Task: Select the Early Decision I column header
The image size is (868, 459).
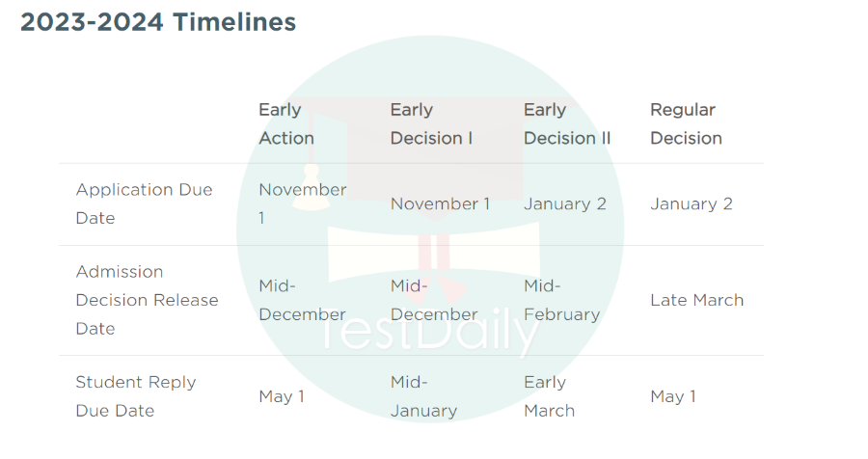Action: [x=431, y=123]
